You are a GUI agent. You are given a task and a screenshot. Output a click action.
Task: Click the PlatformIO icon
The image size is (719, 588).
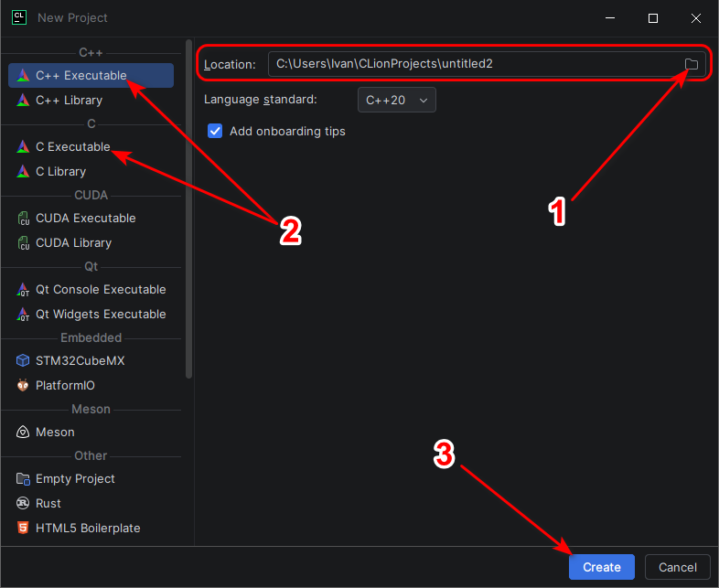click(x=23, y=385)
